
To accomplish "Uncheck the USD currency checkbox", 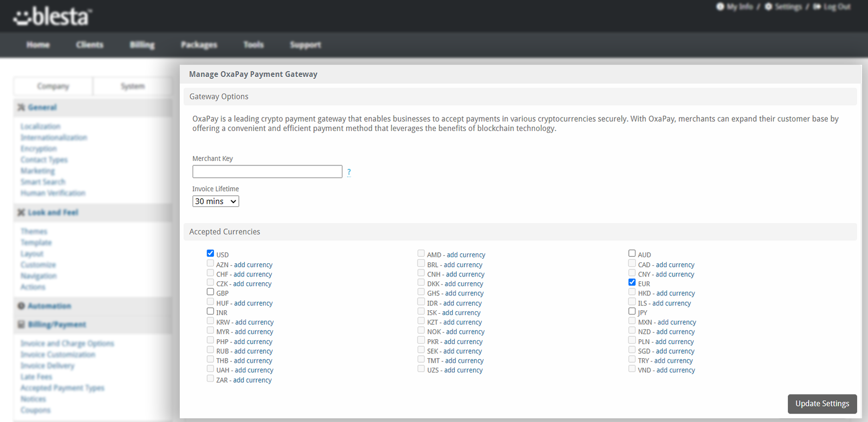I will 210,254.
